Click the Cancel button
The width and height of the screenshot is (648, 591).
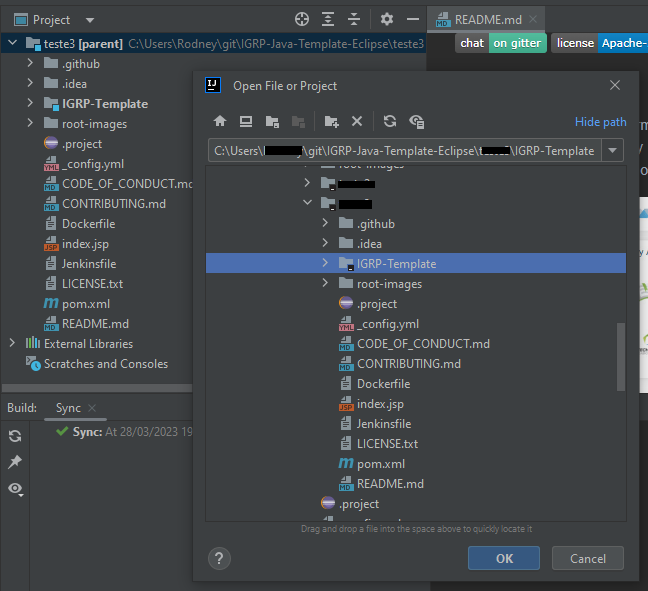[588, 558]
